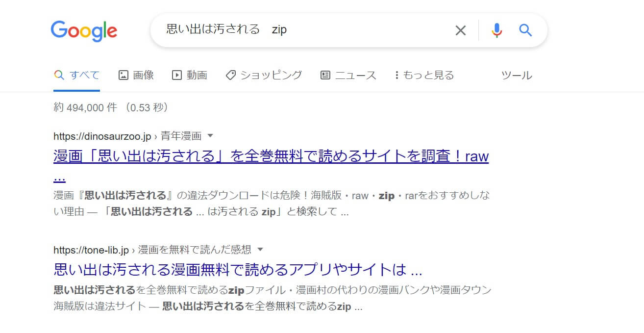
Task: Switch to the 画像 tab
Action: (x=136, y=75)
